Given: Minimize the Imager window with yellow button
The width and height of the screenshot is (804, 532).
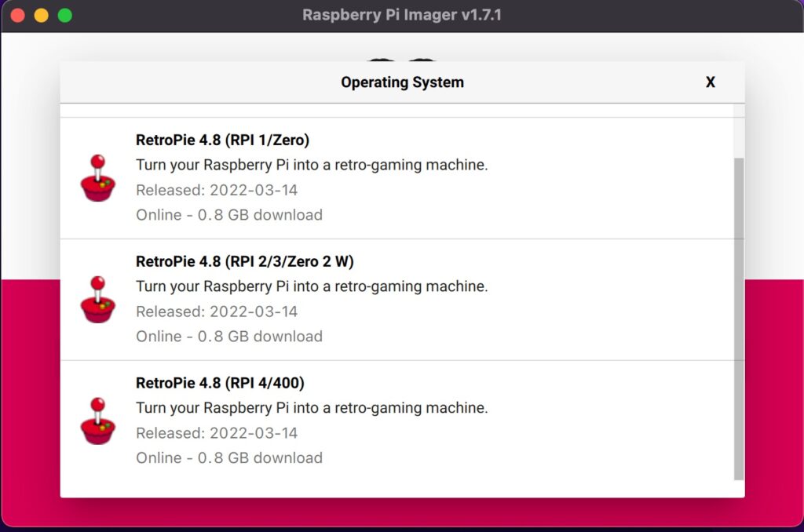Looking at the screenshot, I should 42,16.
